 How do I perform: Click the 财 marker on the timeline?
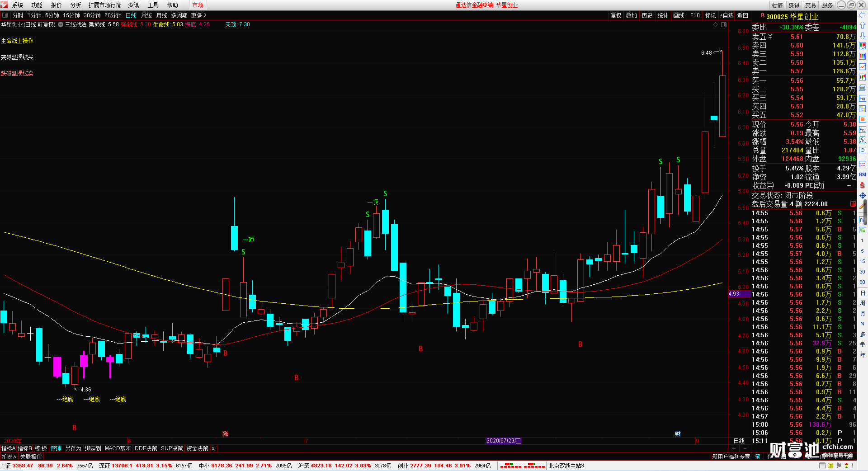[678, 434]
